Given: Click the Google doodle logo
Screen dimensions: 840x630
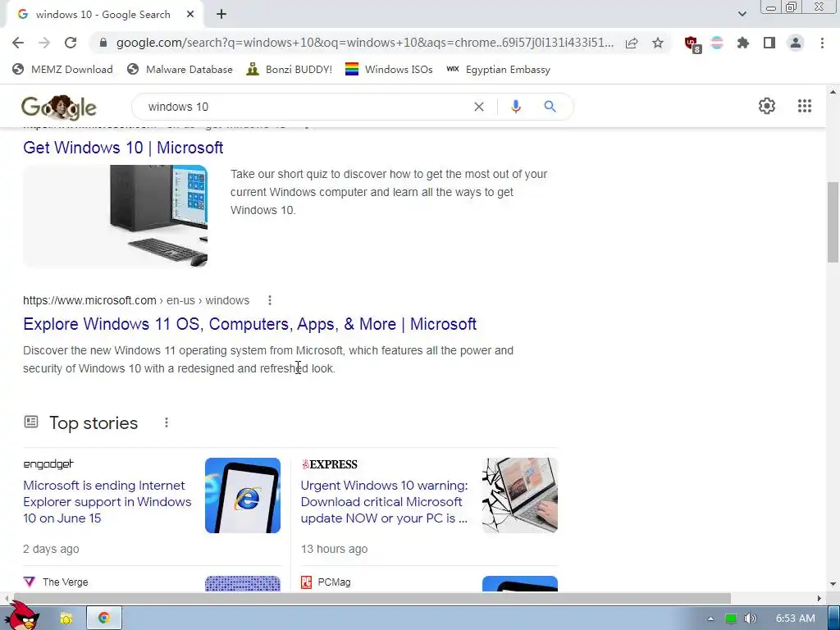Looking at the screenshot, I should tap(59, 107).
